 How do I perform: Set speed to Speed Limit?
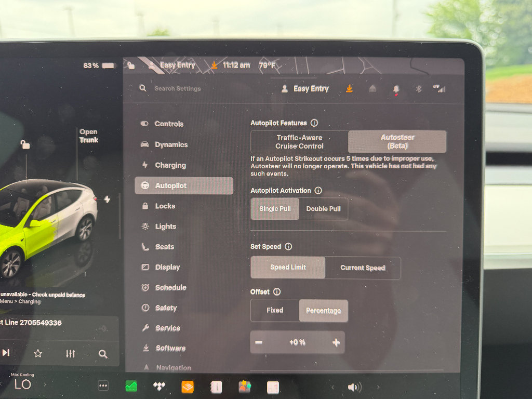(x=288, y=268)
